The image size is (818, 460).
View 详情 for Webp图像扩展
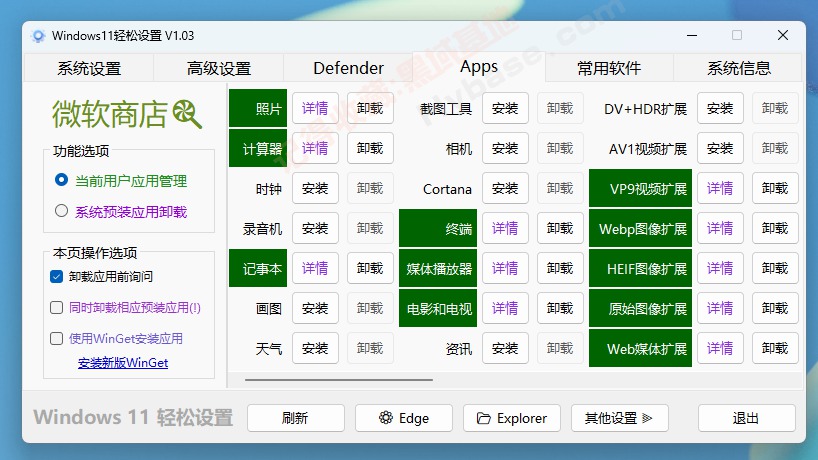(x=720, y=228)
